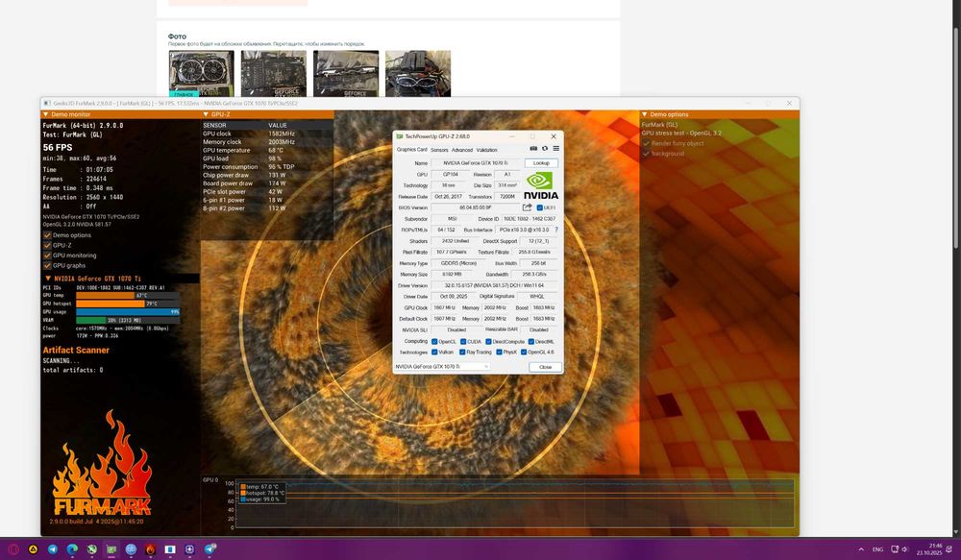The image size is (961, 560).
Task: Click the Driver Version field in GPU-Z
Action: click(494, 285)
